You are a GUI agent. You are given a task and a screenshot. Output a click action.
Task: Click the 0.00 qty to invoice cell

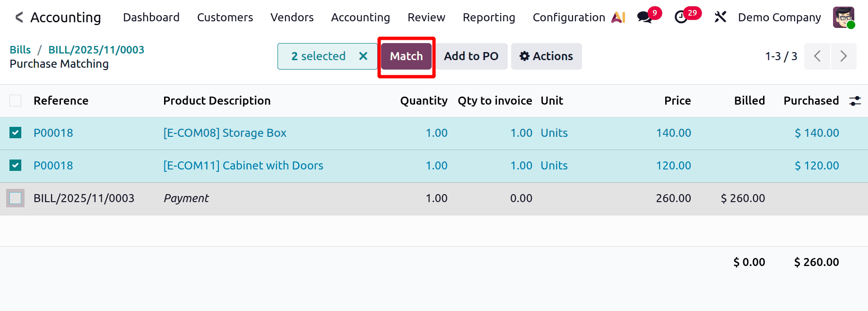521,198
